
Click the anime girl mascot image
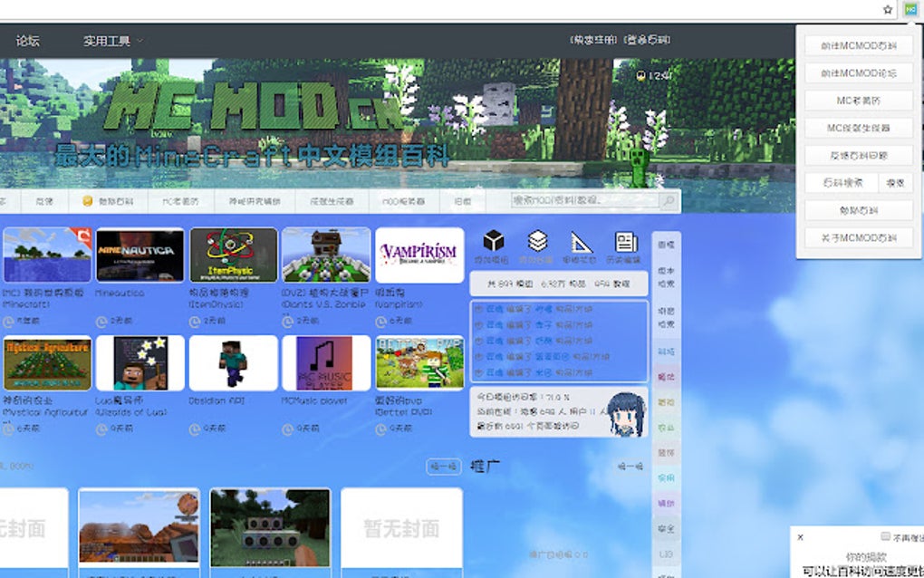coord(626,414)
